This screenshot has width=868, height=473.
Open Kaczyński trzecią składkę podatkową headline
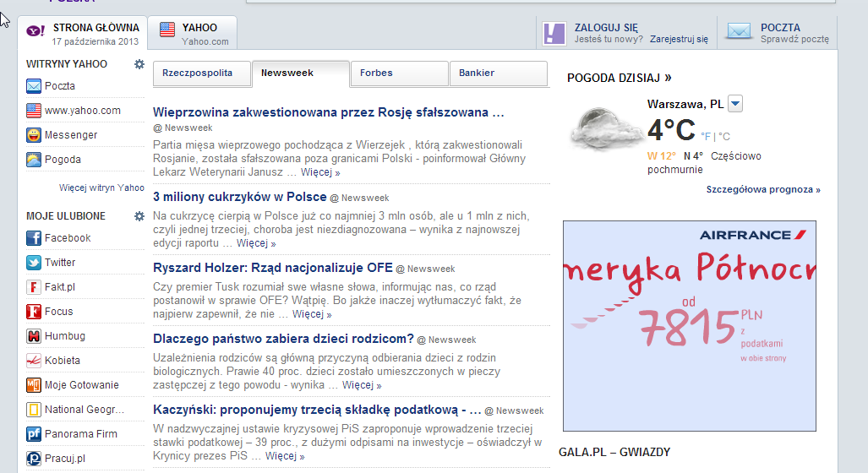(x=317, y=410)
